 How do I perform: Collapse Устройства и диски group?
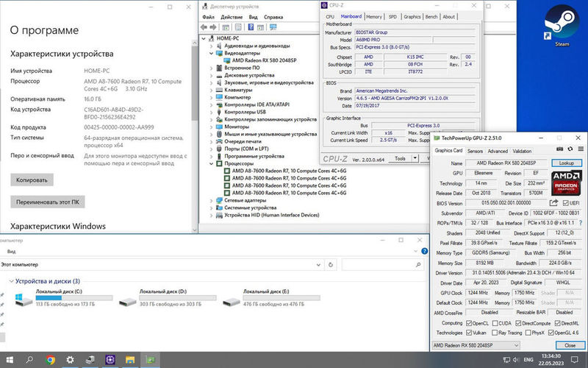(x=11, y=281)
